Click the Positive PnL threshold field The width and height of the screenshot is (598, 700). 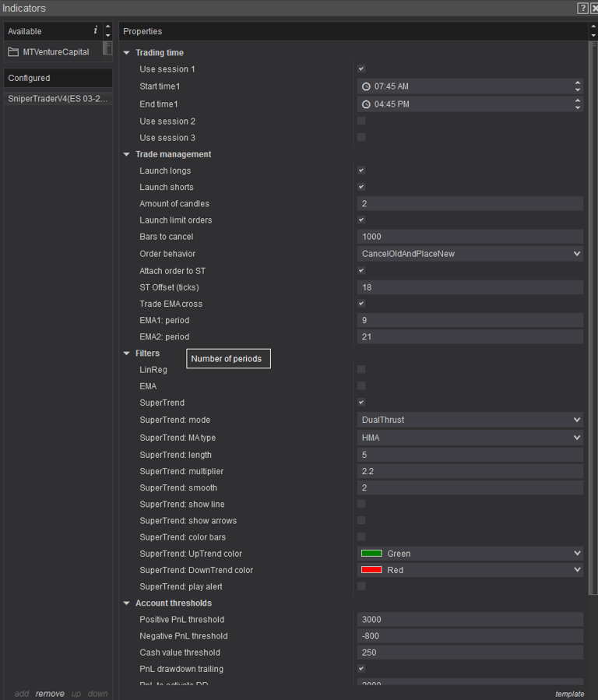[x=470, y=619]
